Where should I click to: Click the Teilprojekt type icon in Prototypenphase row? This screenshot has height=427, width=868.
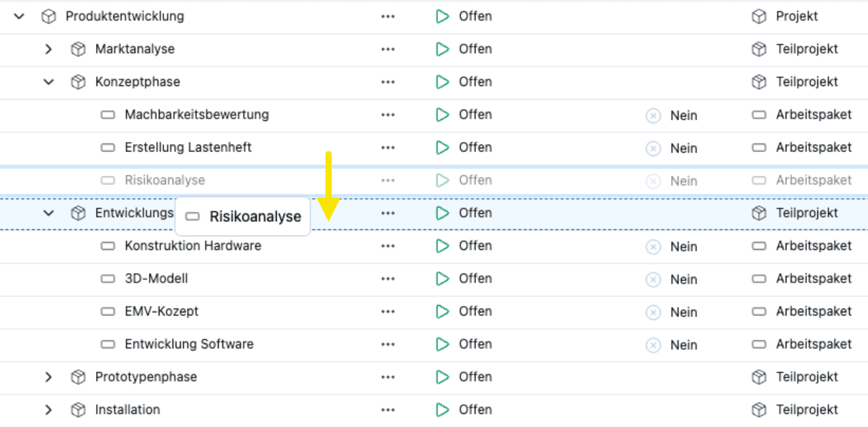(x=758, y=377)
